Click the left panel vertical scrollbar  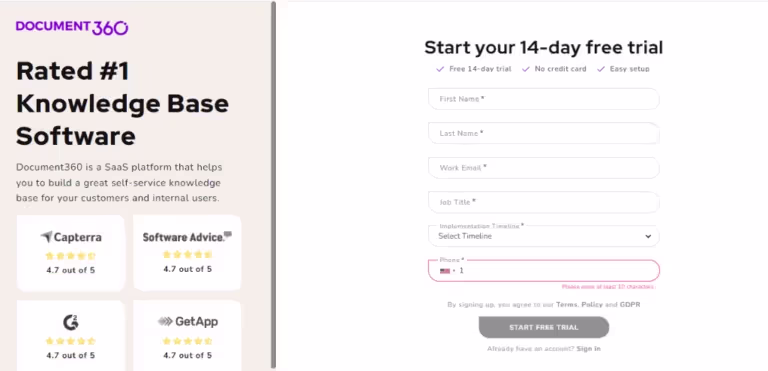[x=273, y=185]
